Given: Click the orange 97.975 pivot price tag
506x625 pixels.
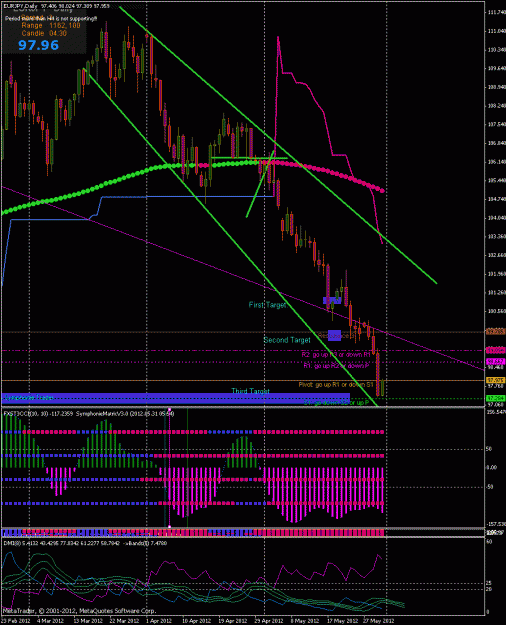Looking at the screenshot, I should [495, 381].
